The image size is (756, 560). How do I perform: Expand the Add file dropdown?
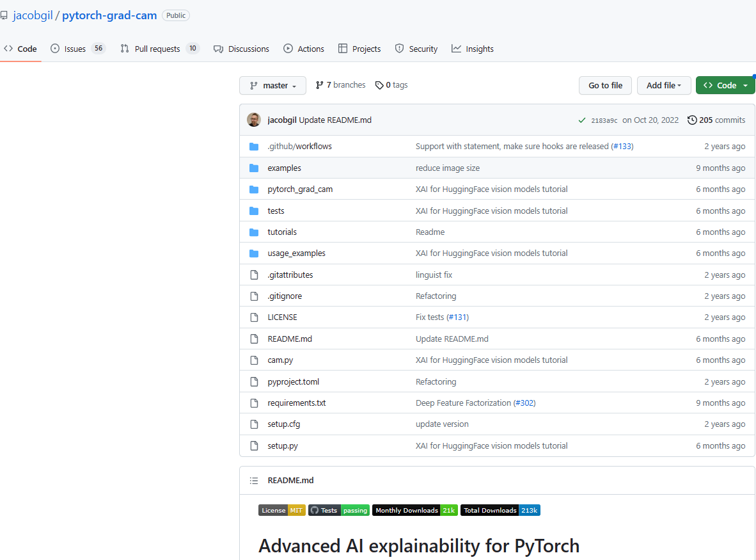pos(664,84)
